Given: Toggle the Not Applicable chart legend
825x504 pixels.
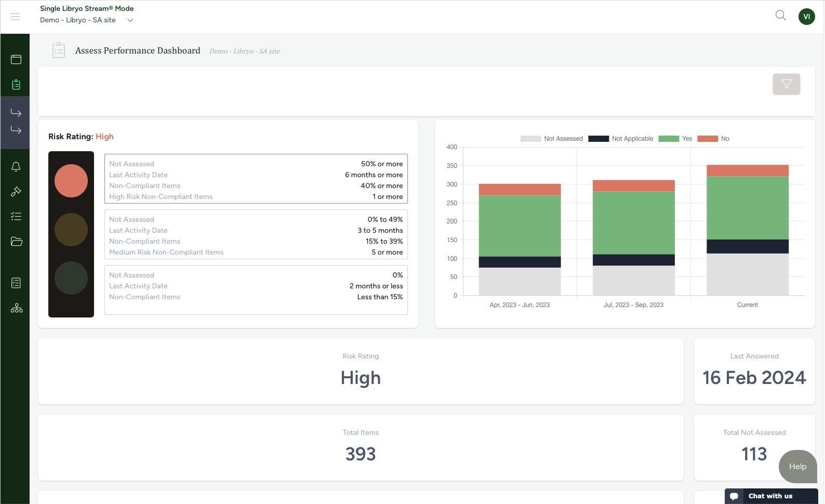Looking at the screenshot, I should 621,139.
